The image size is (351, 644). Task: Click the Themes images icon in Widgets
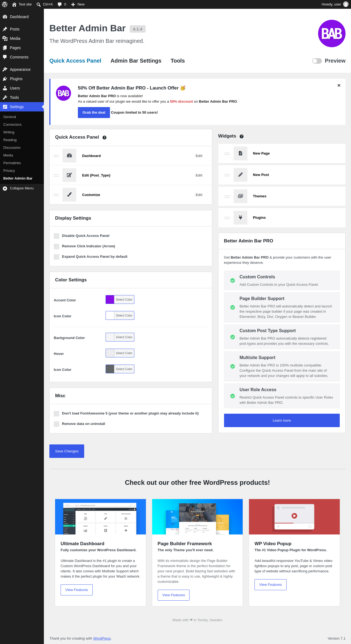point(240,196)
